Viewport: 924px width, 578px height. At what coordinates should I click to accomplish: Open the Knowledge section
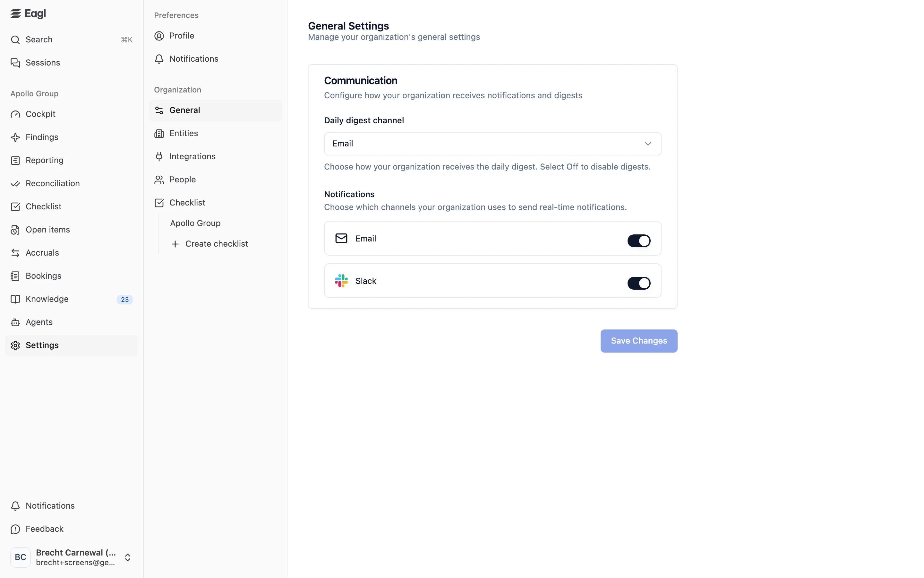pos(72,299)
